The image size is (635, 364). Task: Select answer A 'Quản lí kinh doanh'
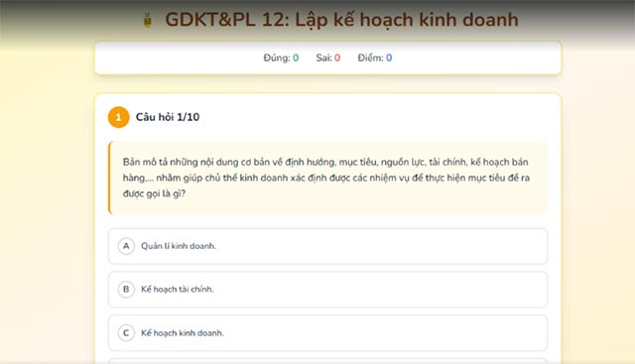click(327, 246)
